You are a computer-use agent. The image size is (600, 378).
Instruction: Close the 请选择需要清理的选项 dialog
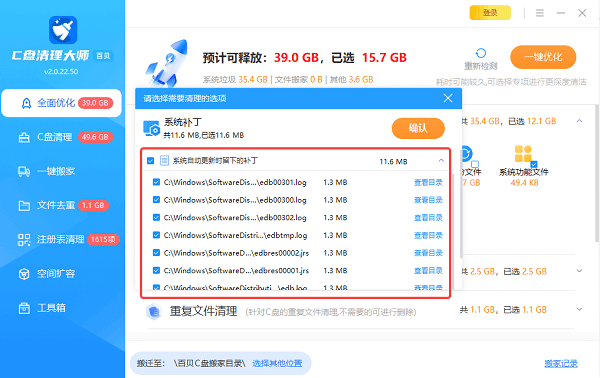click(x=448, y=98)
